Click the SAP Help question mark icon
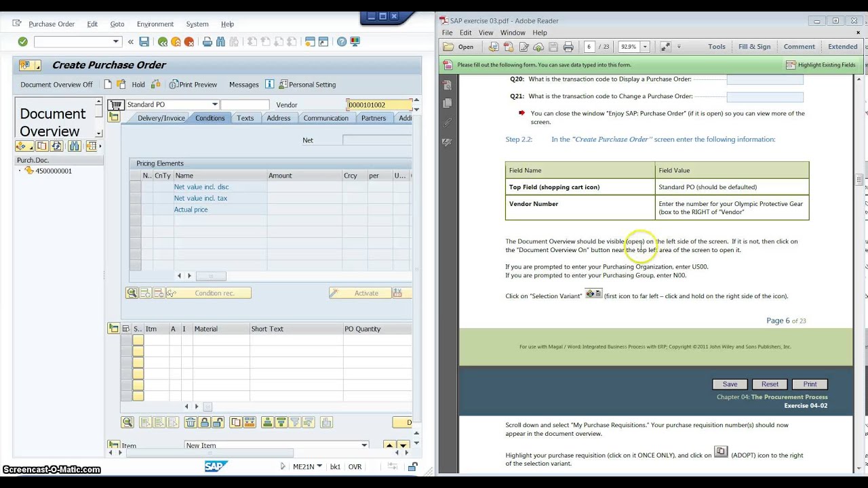The width and height of the screenshot is (868, 488). click(x=342, y=42)
